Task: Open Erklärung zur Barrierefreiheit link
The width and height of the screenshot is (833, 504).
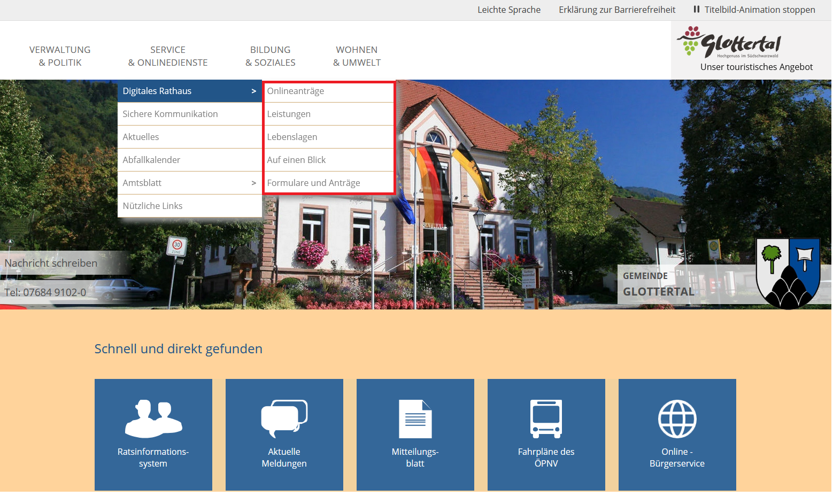Action: (617, 10)
